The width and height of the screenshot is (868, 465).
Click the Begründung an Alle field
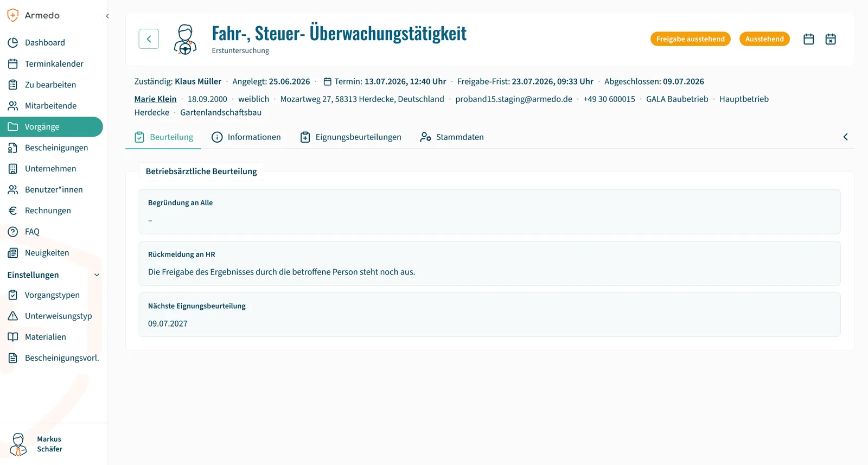(x=489, y=212)
